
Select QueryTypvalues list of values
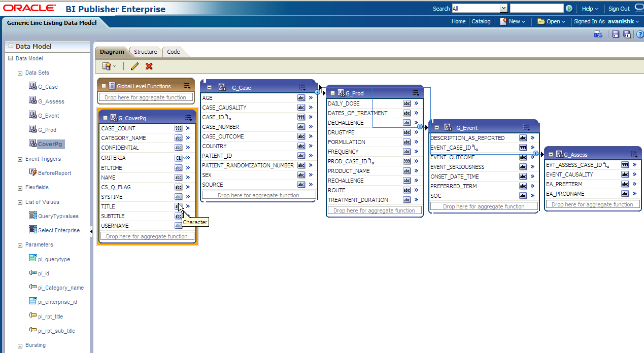point(58,216)
